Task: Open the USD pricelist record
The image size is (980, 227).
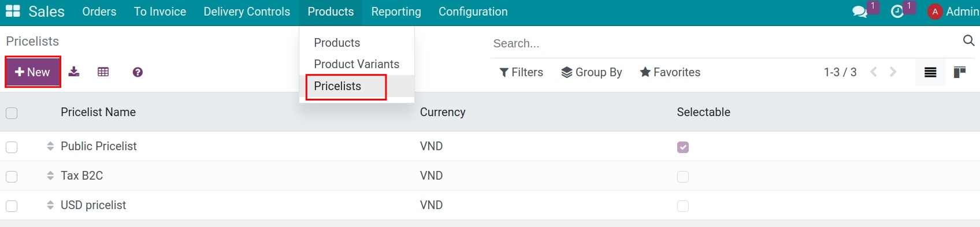Action: point(93,205)
